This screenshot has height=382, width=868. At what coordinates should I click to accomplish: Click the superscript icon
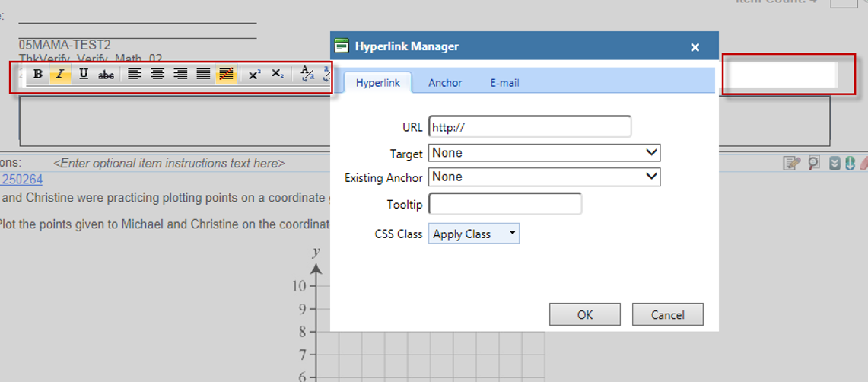click(x=255, y=74)
